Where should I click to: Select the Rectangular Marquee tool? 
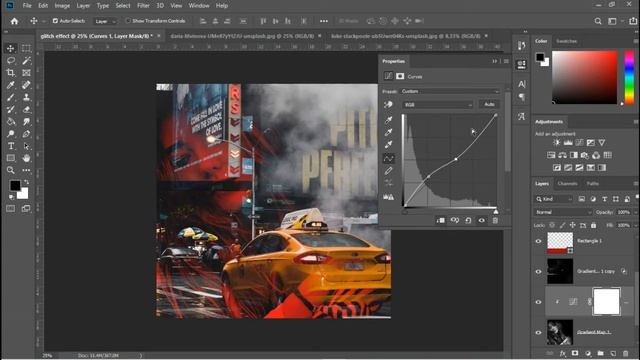click(x=26, y=49)
